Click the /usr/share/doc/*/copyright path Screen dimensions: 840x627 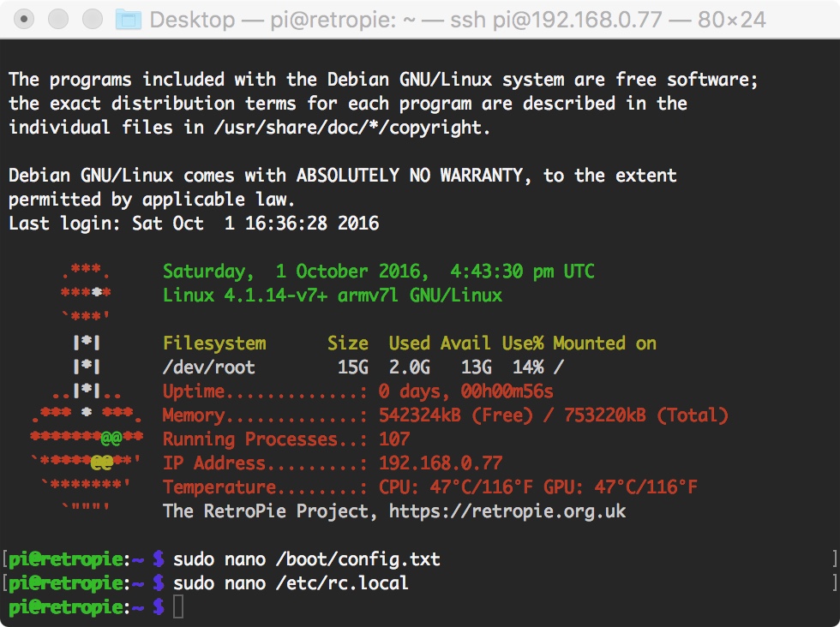pyautogui.click(x=351, y=128)
